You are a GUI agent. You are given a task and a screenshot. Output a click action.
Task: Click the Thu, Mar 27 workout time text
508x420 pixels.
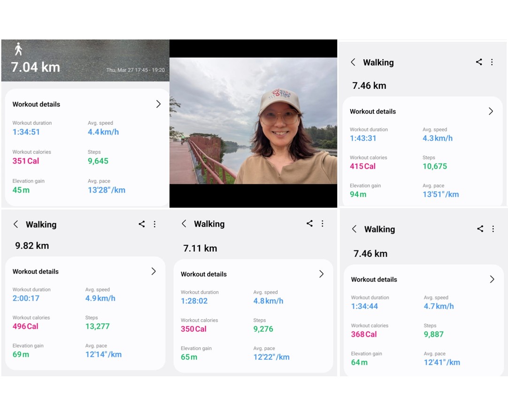135,70
